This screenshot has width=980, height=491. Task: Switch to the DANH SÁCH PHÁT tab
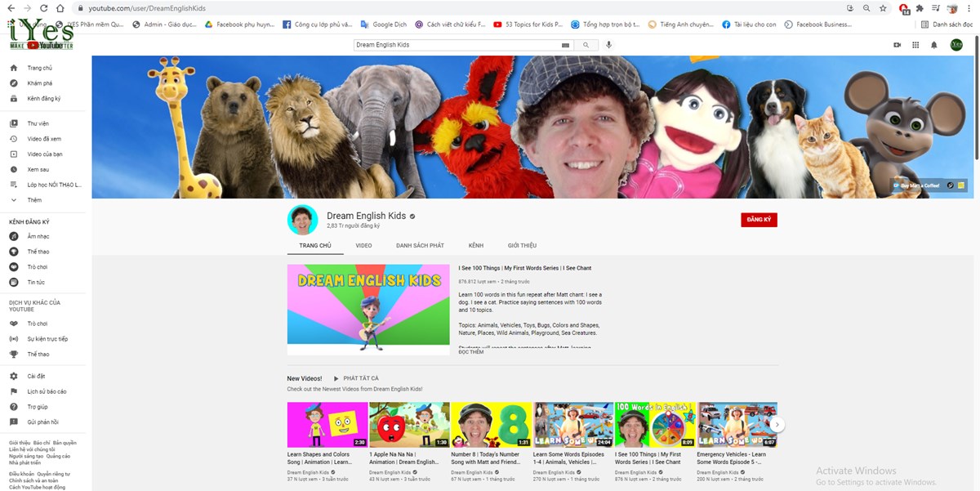pyautogui.click(x=420, y=245)
